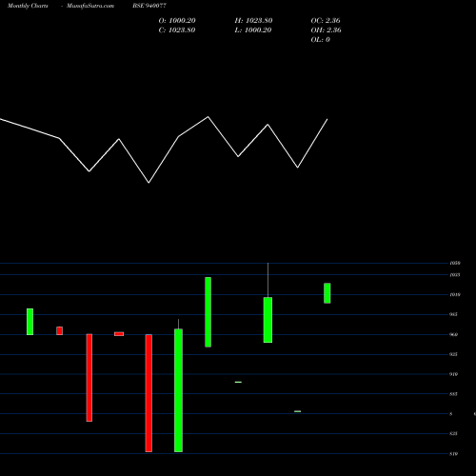Screen dimensions: 476x476
Task: Select the green candle with the long upper wick
Action: [x=268, y=320]
